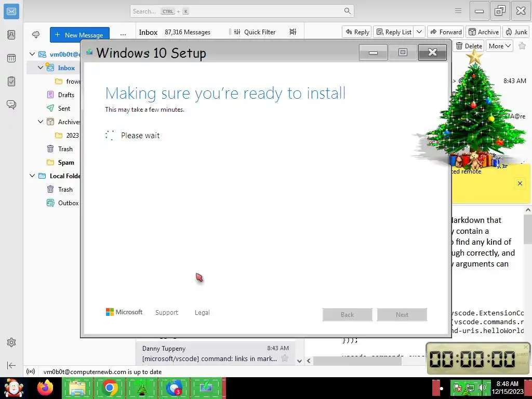This screenshot has height=399, width=532.
Task: Click the New Message button
Action: point(79,35)
